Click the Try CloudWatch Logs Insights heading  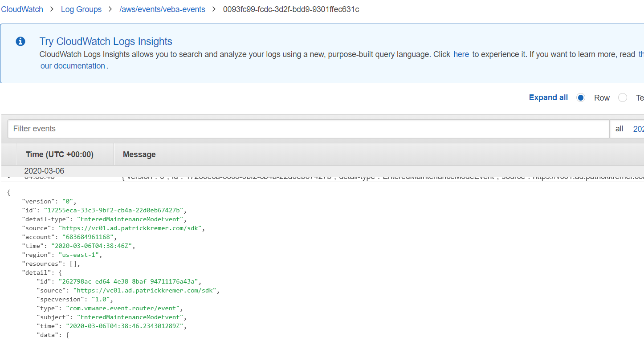tap(106, 41)
